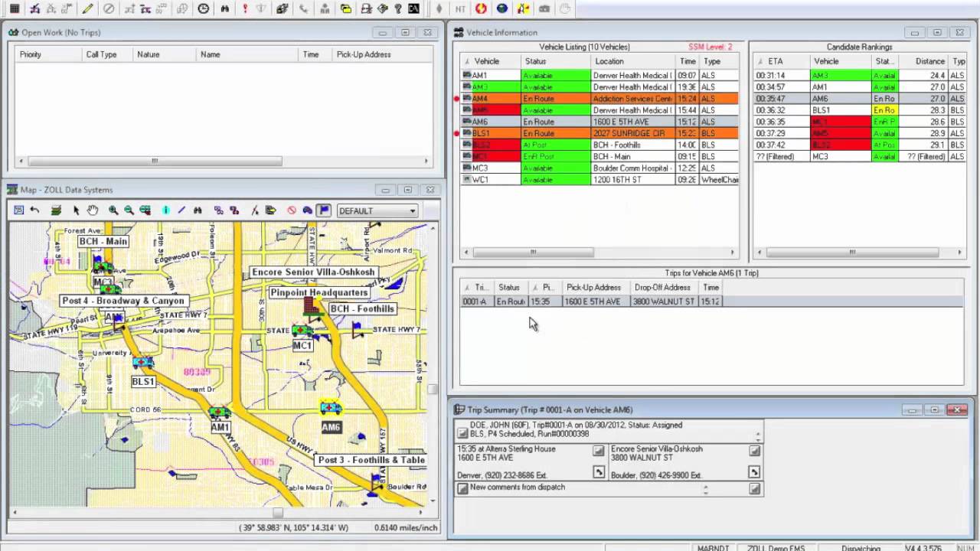Click the binoculars search icon in the main toolbar

pyautogui.click(x=224, y=8)
